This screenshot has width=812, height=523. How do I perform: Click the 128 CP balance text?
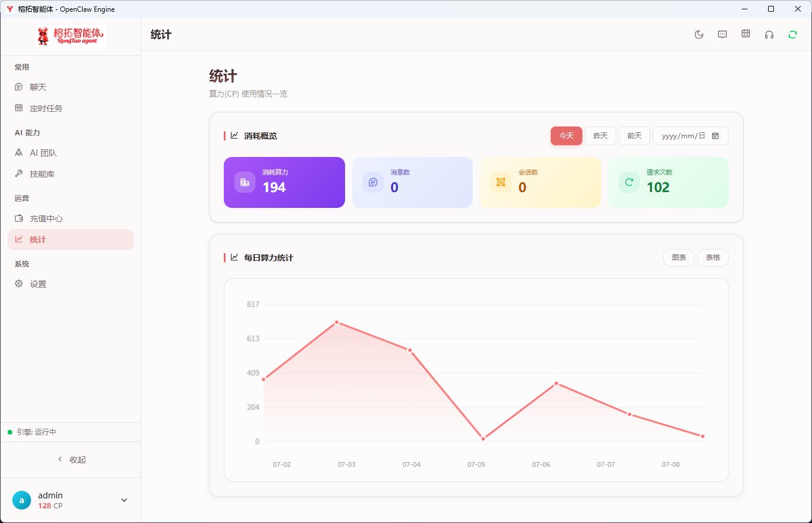point(50,506)
